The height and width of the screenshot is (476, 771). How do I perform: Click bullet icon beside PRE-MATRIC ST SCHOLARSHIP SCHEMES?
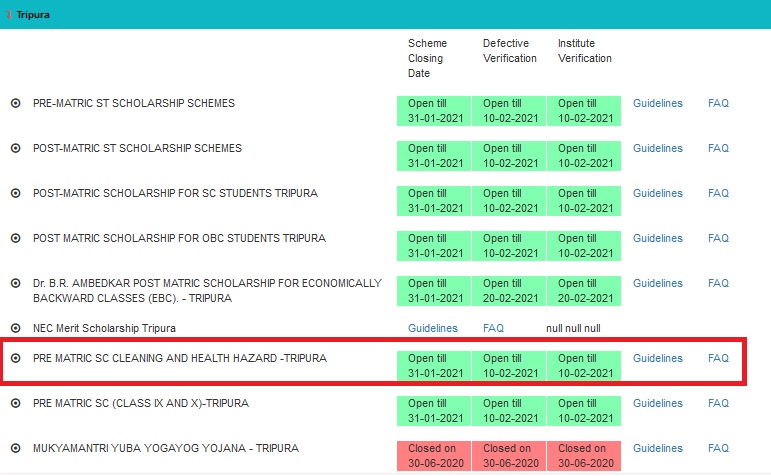(x=15, y=103)
